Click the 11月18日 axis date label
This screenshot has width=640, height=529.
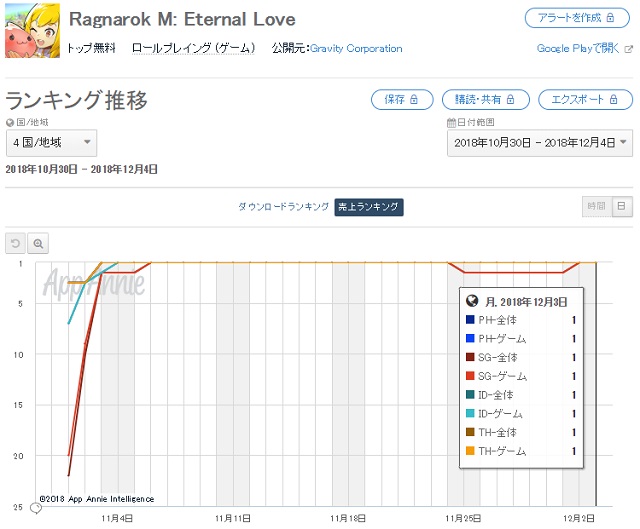348,518
